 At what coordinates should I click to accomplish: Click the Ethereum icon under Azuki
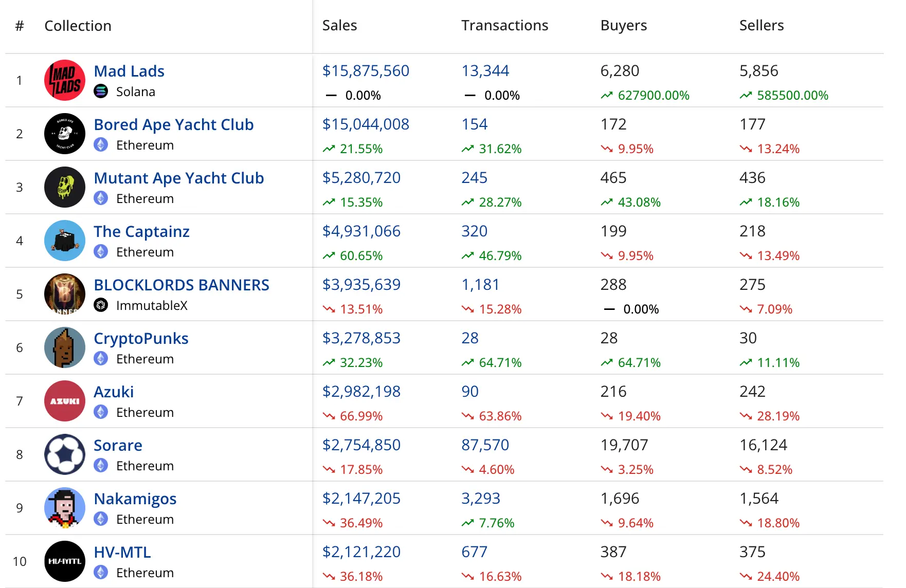click(x=101, y=412)
